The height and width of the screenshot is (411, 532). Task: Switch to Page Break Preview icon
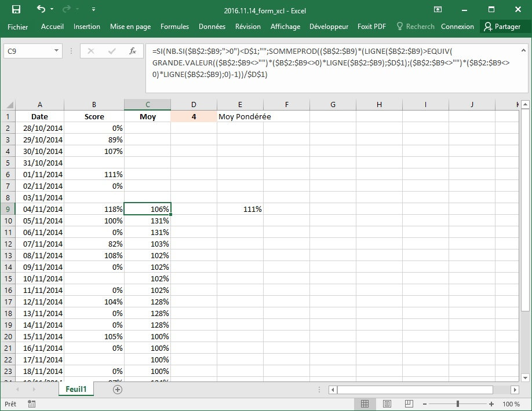[x=409, y=403]
